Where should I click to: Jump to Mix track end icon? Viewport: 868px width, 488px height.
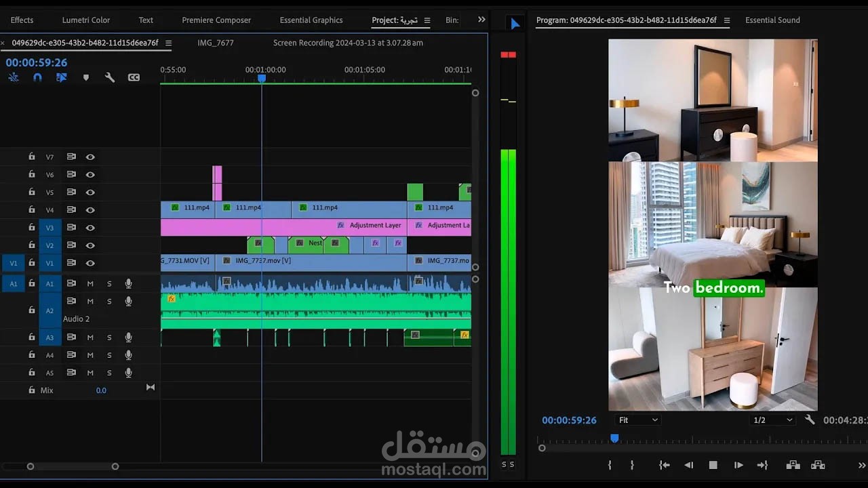click(x=151, y=388)
